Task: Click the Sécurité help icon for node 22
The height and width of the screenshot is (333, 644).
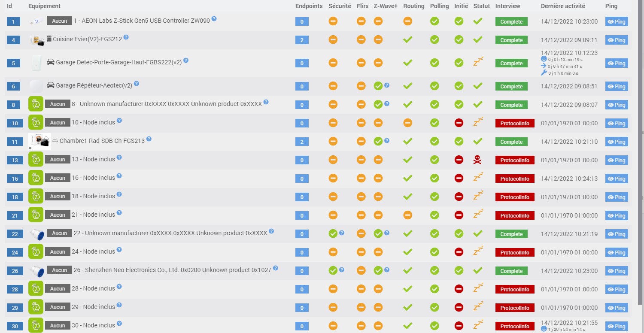Action: (342, 233)
